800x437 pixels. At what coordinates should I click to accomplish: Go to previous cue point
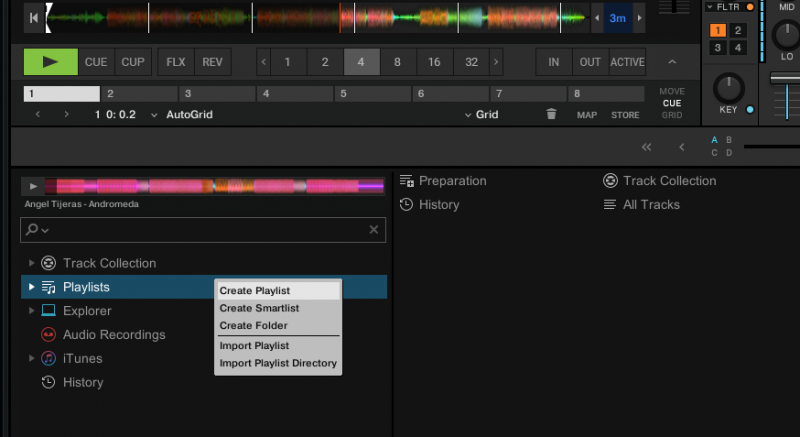point(38,115)
